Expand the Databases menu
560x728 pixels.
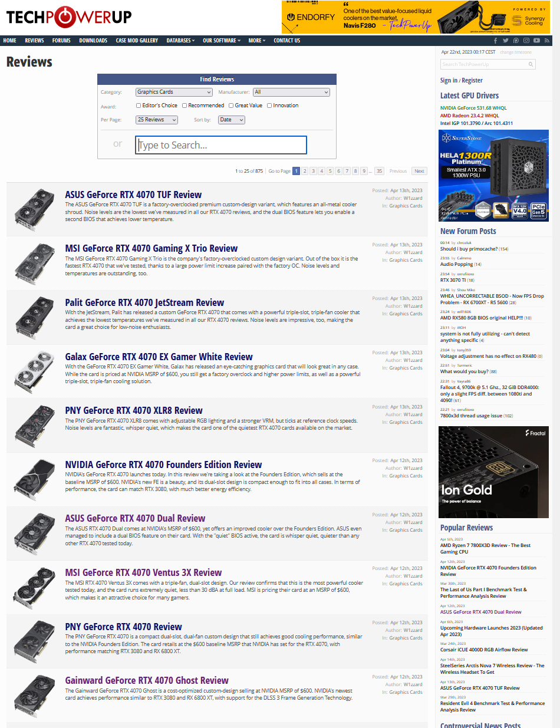click(180, 41)
